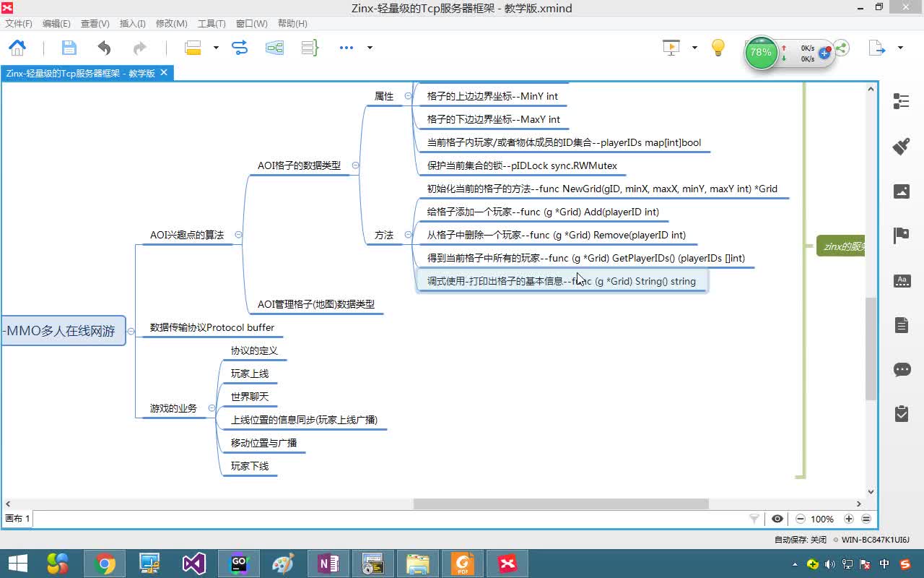924x578 pixels.
Task: Select the 数据传输协议Protocol buffer topic
Action: (212, 327)
